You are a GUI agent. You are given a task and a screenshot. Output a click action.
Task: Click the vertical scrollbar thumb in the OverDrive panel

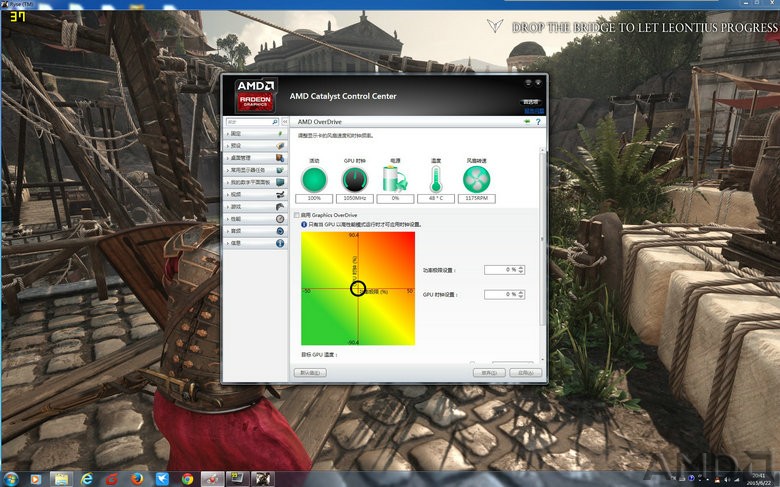pyautogui.click(x=543, y=239)
